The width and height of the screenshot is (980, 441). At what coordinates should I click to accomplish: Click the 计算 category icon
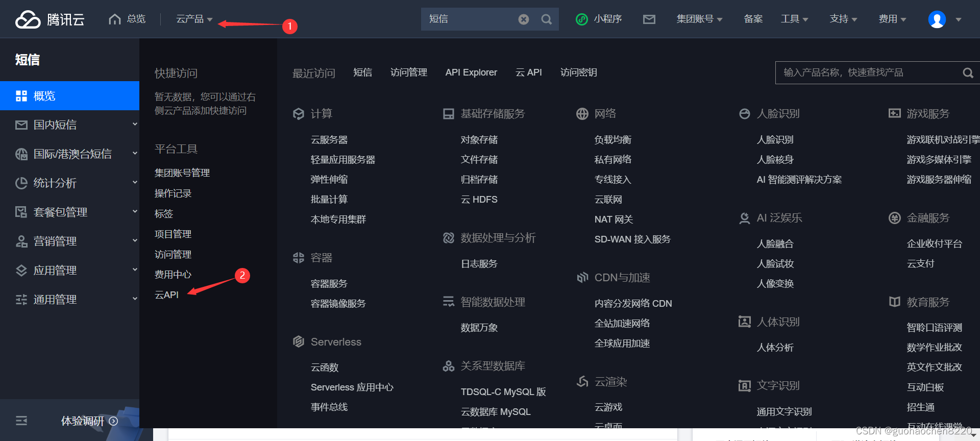299,114
